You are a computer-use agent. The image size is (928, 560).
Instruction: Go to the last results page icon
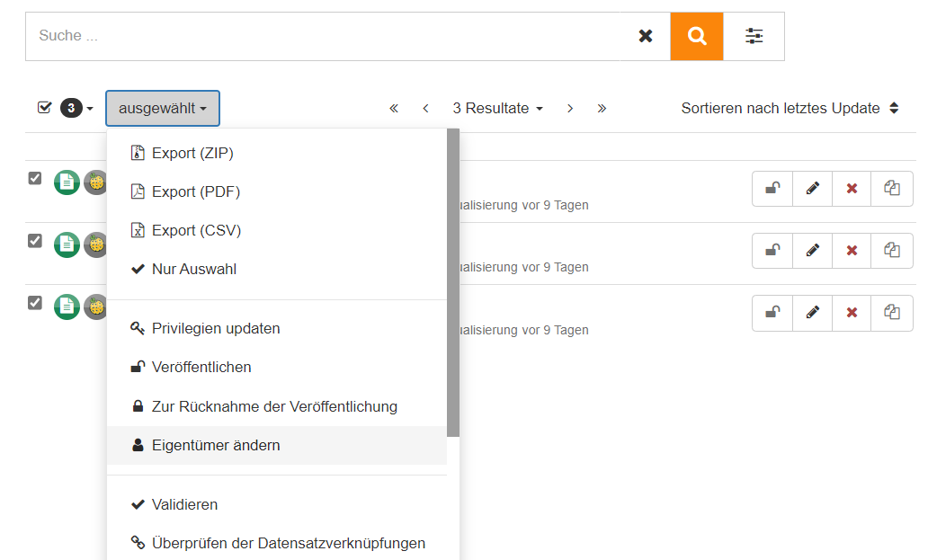tap(602, 108)
